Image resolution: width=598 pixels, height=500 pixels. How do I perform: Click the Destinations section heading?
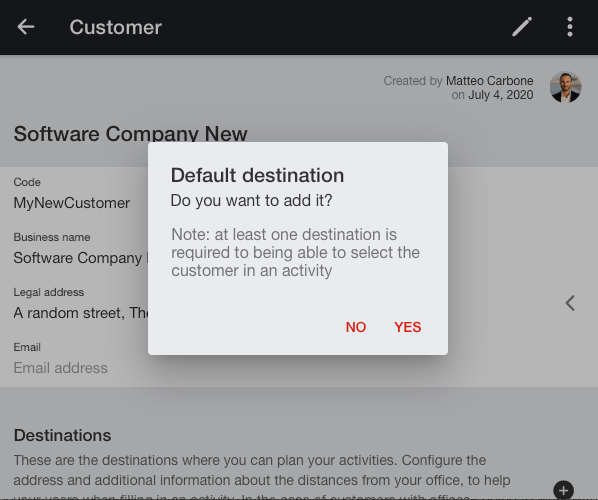tap(63, 435)
